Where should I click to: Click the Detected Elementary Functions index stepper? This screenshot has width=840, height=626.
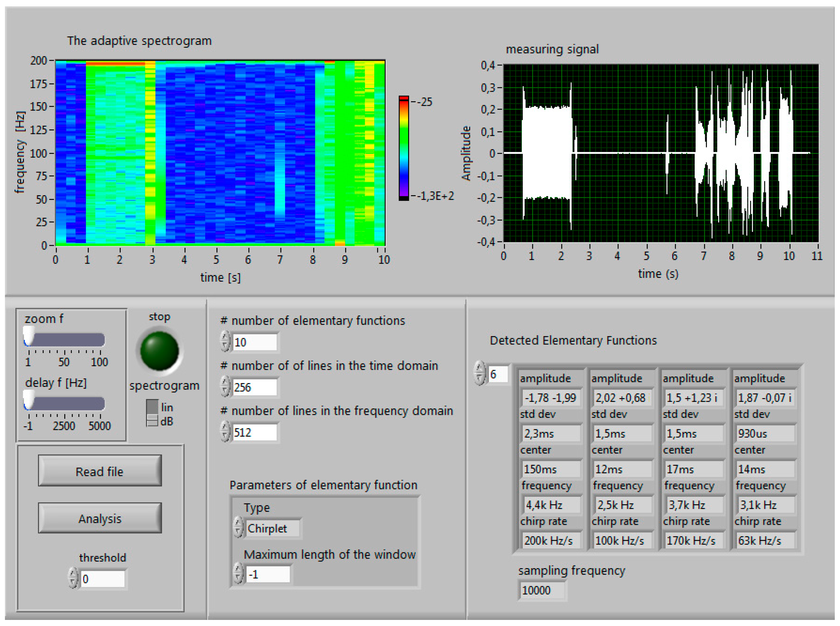tap(479, 373)
